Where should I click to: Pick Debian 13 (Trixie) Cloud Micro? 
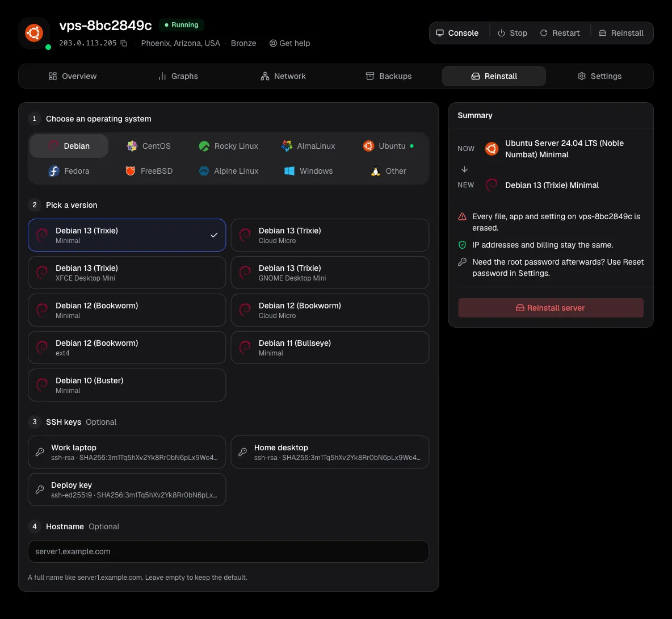[330, 235]
